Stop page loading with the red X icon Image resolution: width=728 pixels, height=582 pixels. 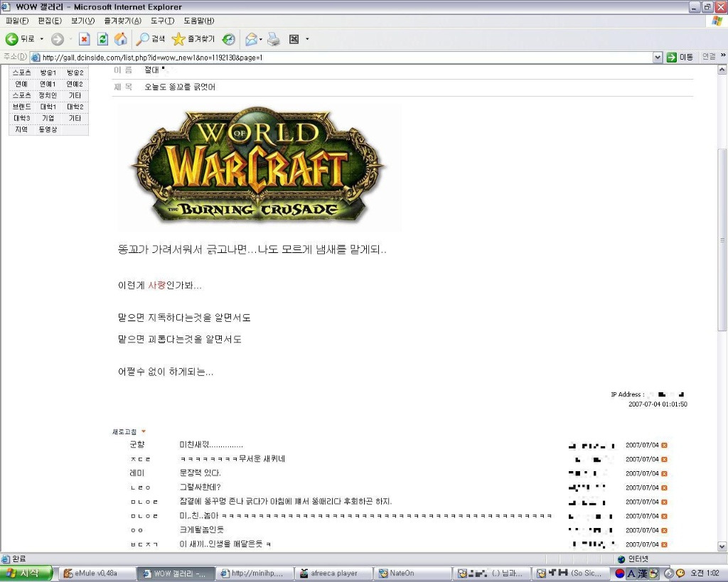[84, 40]
